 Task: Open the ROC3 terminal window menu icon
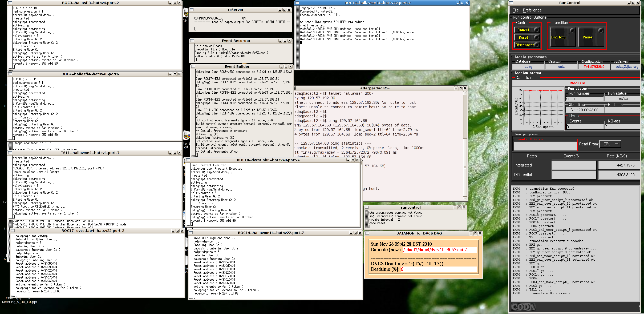pyautogui.click(x=10, y=3)
